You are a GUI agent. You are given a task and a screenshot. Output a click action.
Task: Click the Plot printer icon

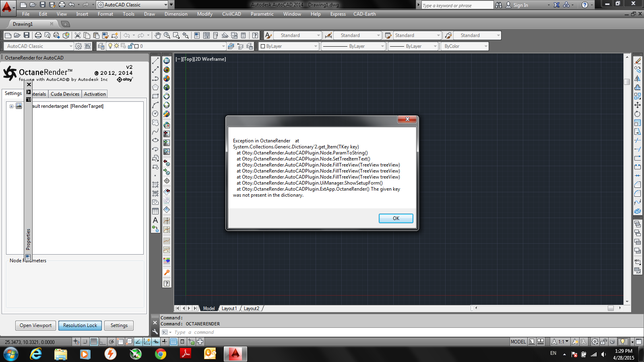click(38, 35)
